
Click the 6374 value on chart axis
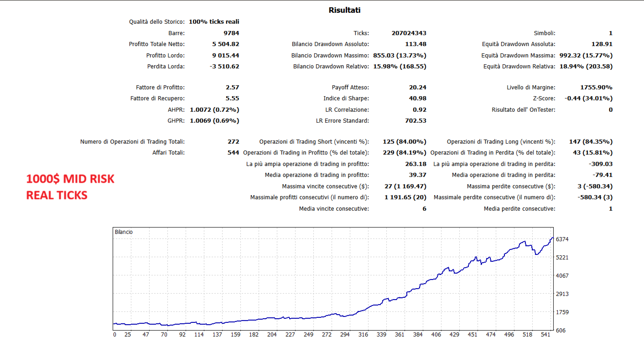coord(562,239)
